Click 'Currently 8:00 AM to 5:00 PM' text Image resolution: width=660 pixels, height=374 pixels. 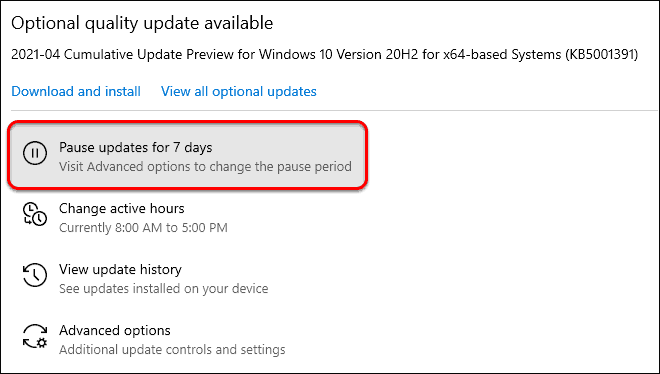[143, 228]
